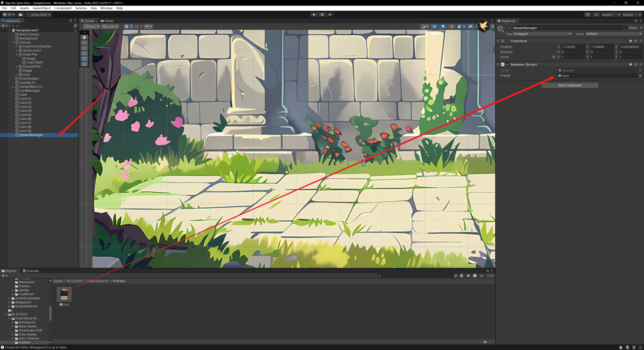The height and width of the screenshot is (350, 644).
Task: Select the Scale tool
Action: 84,53
